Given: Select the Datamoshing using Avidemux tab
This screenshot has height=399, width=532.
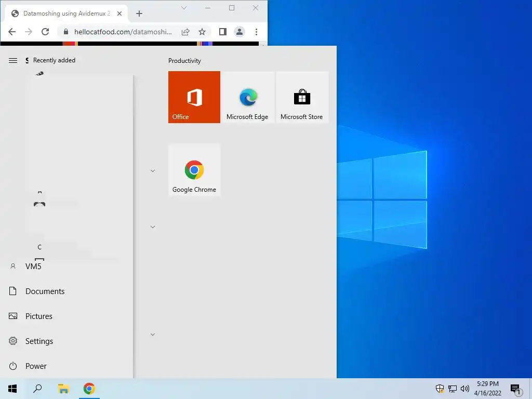Looking at the screenshot, I should [66, 14].
